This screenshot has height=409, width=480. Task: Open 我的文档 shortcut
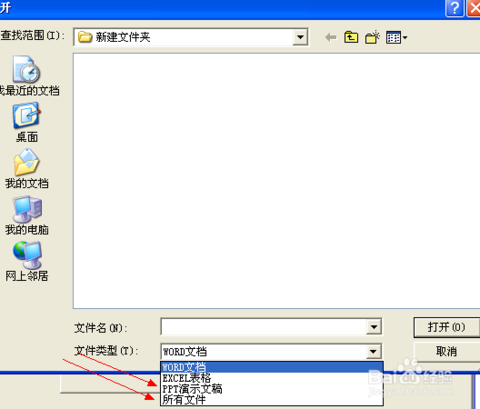27,169
